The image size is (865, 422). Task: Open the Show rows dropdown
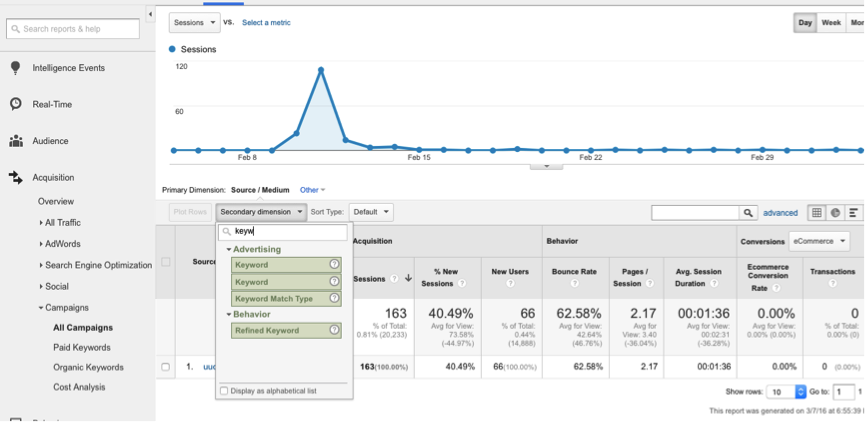(786, 392)
